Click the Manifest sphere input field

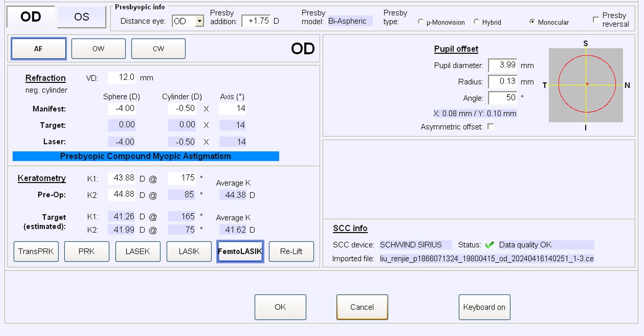tap(123, 109)
